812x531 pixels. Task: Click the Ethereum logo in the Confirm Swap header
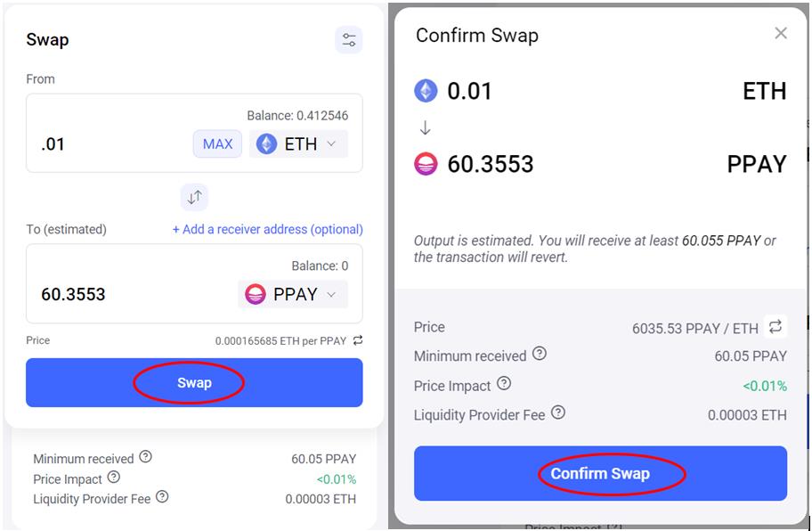pyautogui.click(x=426, y=90)
